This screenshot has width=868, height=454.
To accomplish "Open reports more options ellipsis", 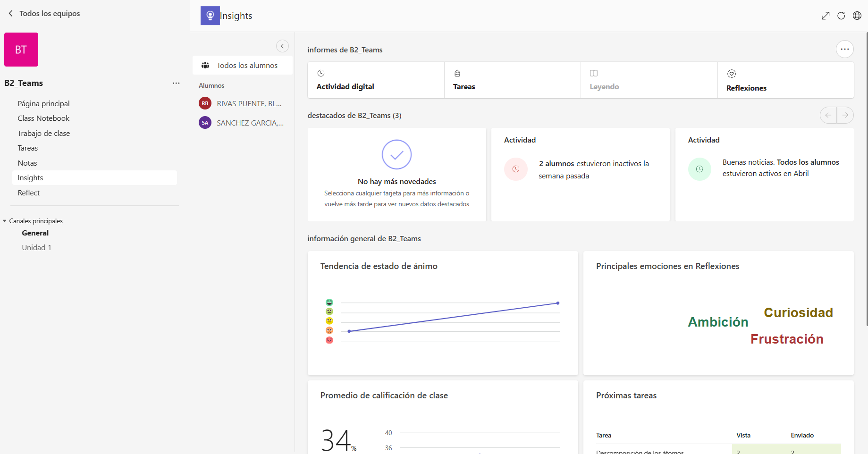I will (x=845, y=49).
